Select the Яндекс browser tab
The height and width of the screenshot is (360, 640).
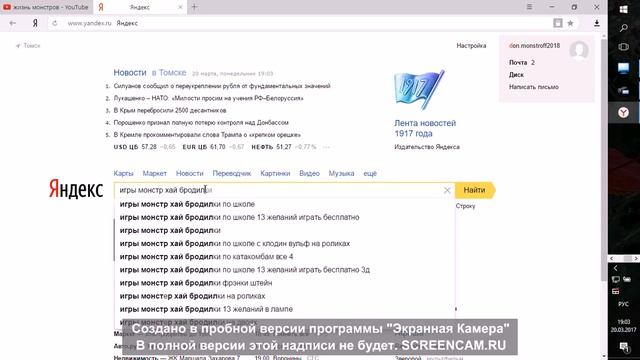(x=140, y=7)
